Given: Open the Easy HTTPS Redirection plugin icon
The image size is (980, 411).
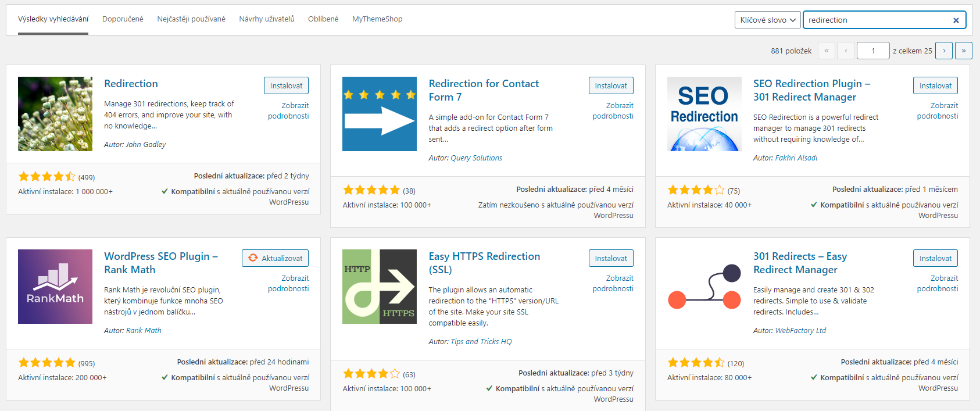Looking at the screenshot, I should coord(380,287).
